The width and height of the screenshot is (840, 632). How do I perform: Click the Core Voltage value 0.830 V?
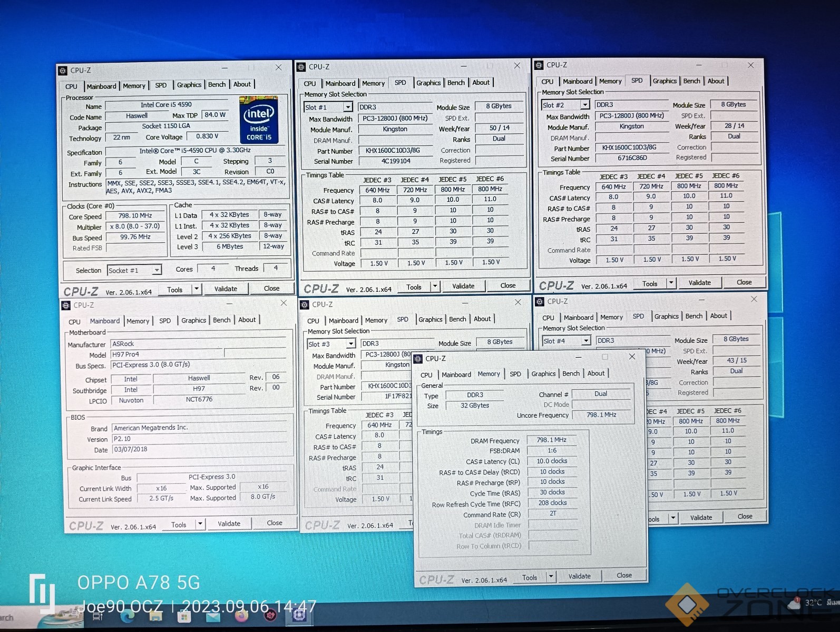(207, 136)
